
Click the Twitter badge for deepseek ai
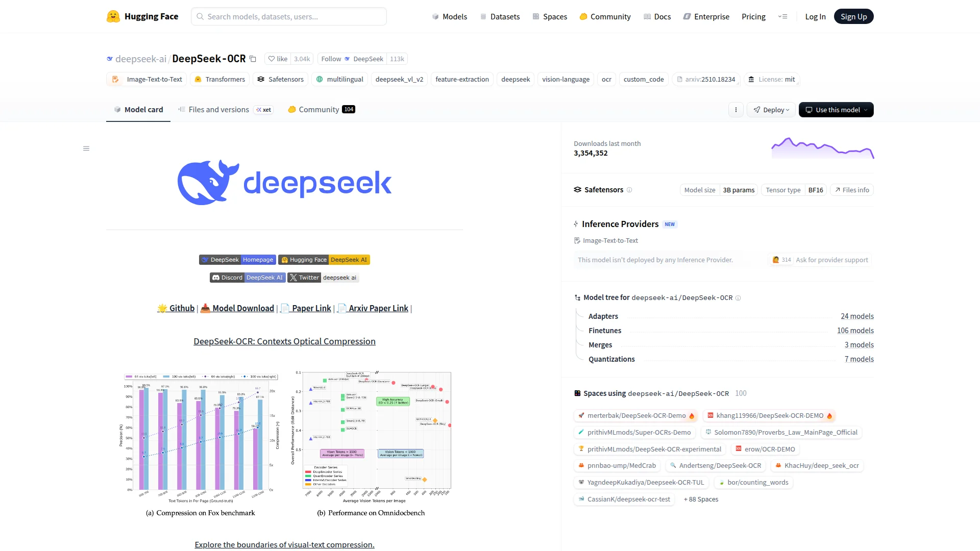[323, 277]
